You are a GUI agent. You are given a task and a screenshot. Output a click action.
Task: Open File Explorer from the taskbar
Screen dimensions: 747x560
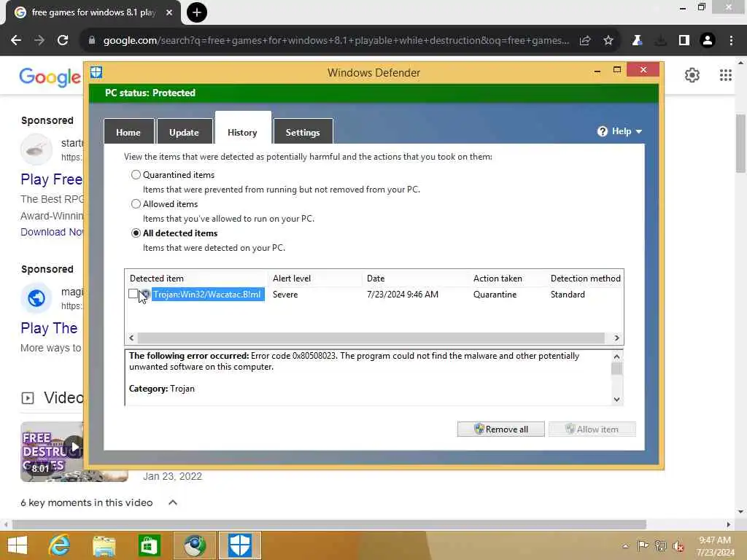(x=104, y=545)
